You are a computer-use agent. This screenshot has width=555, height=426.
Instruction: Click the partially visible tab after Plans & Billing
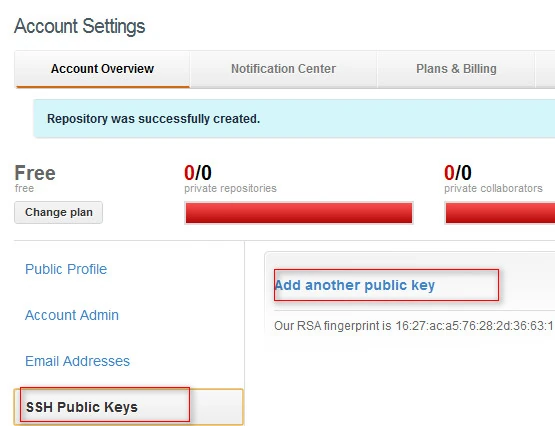click(545, 69)
